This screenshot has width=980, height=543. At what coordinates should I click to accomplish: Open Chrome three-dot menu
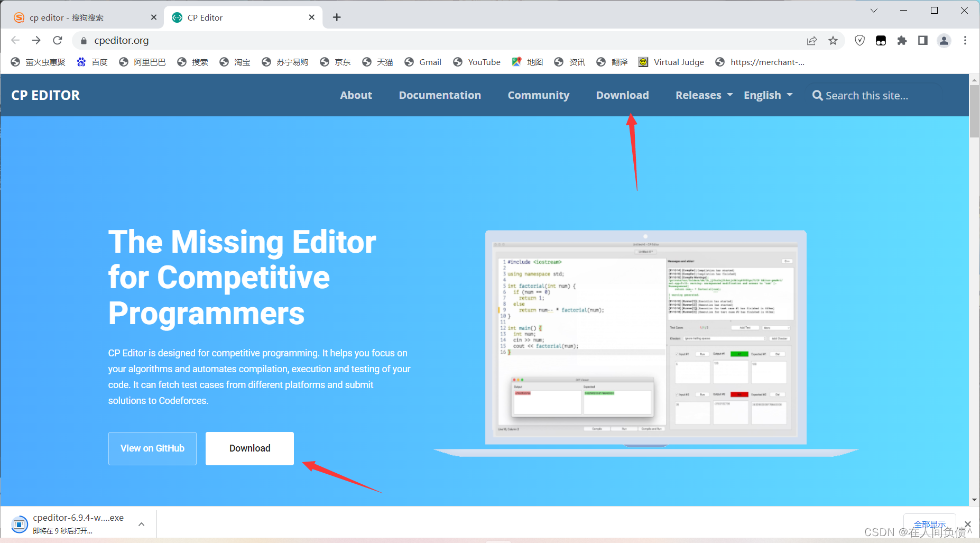[965, 41]
